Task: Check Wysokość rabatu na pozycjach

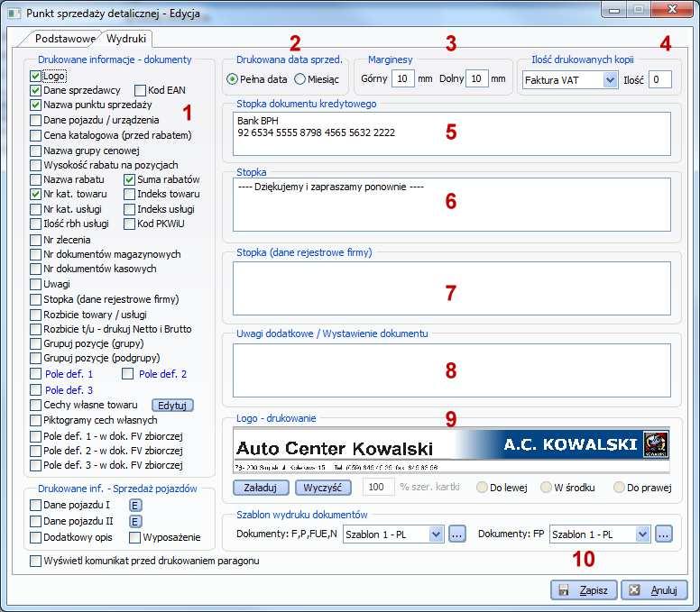Action: tap(36, 165)
